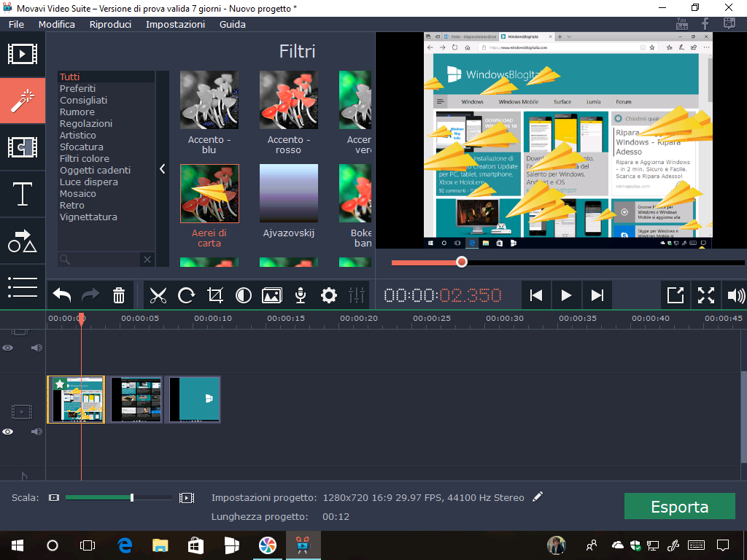Click the preview seek bar handle
This screenshot has width=747, height=560.
click(x=461, y=262)
